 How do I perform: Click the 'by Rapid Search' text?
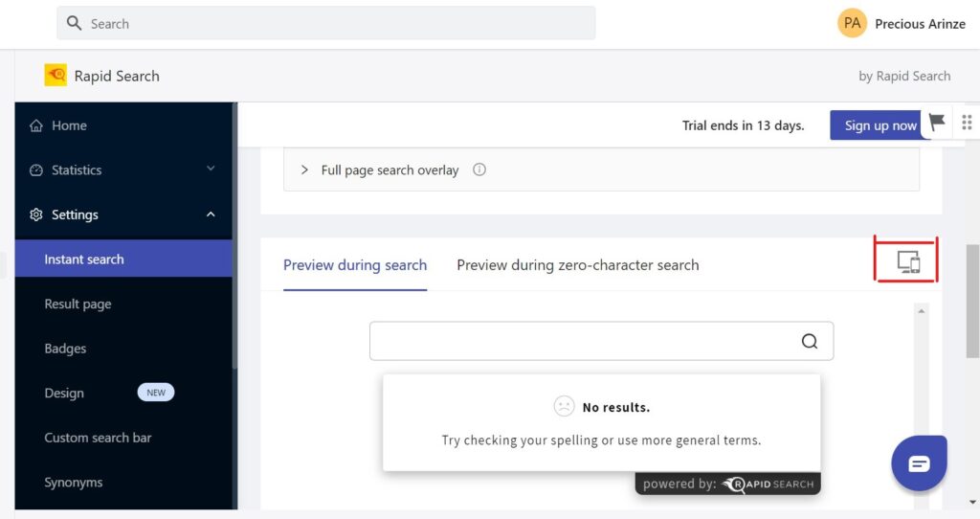point(904,76)
